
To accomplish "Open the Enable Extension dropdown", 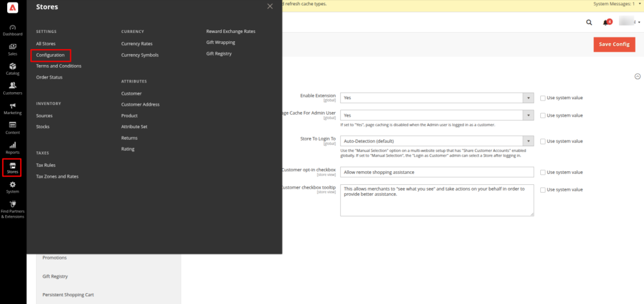I will pyautogui.click(x=437, y=98).
